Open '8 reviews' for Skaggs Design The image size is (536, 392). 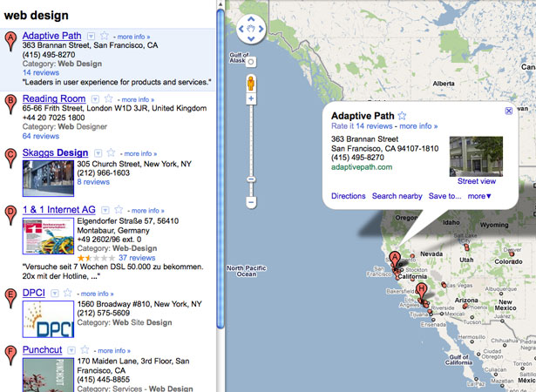(93, 182)
